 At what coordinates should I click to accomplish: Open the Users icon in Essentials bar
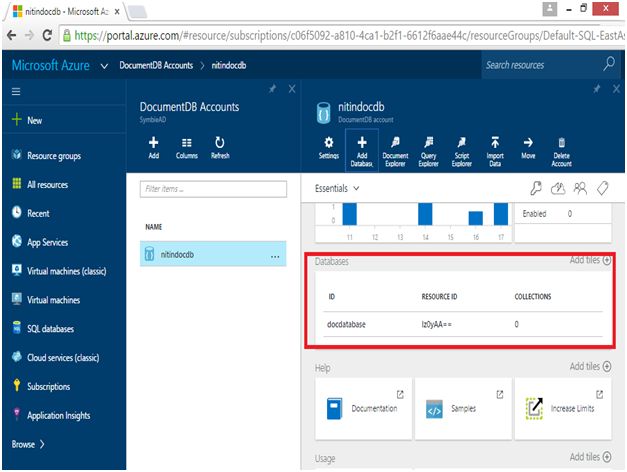[x=580, y=188]
